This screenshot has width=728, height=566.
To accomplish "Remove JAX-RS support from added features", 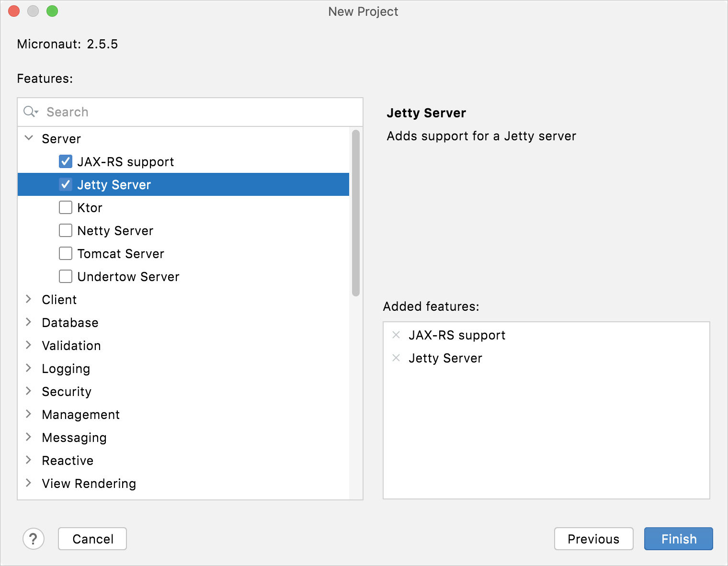I will tap(396, 335).
